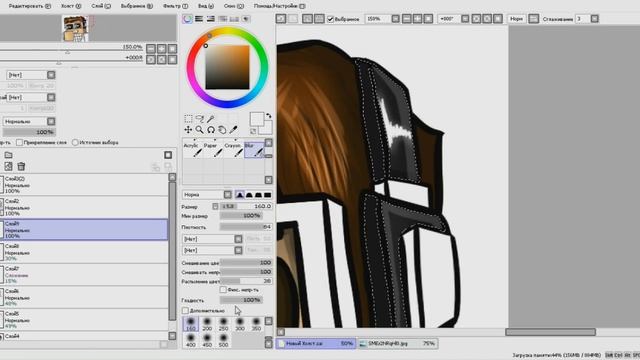Select the flat hard brush edge shape

tap(267, 195)
